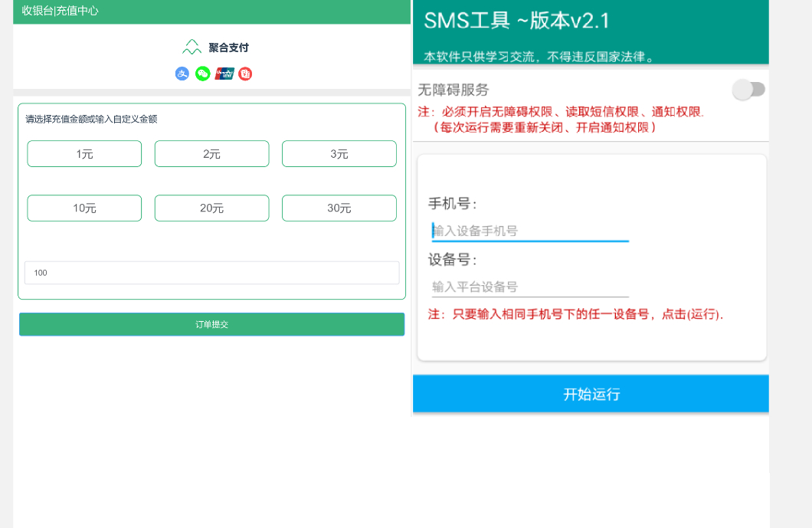812x528 pixels.
Task: Select the 2元 recharge amount
Action: 211,153
